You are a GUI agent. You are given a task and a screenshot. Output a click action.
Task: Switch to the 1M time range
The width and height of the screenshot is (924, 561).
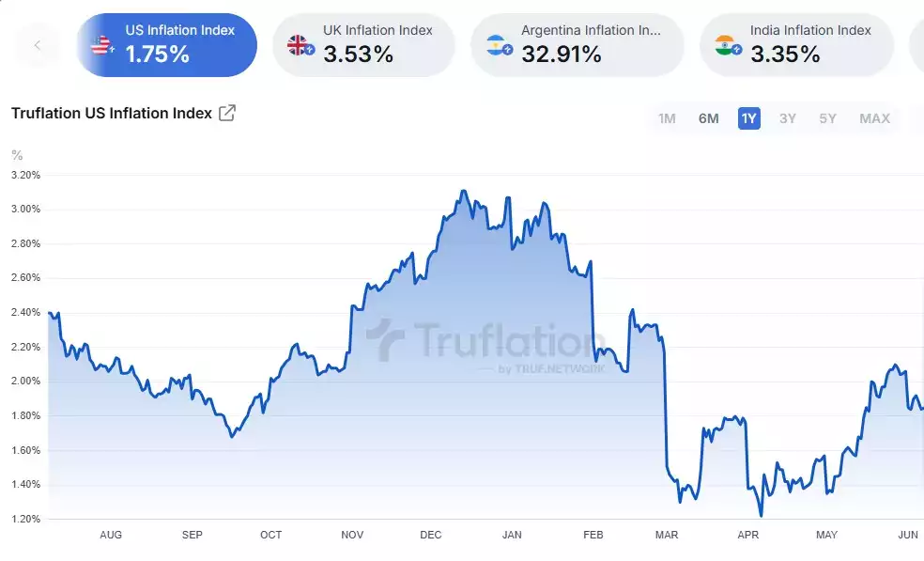(x=667, y=118)
